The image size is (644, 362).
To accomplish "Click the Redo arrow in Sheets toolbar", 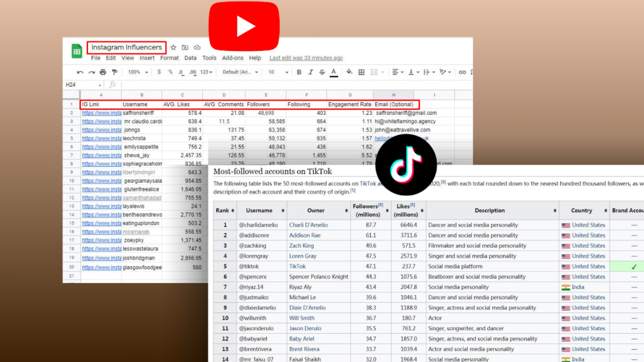I will coord(91,72).
